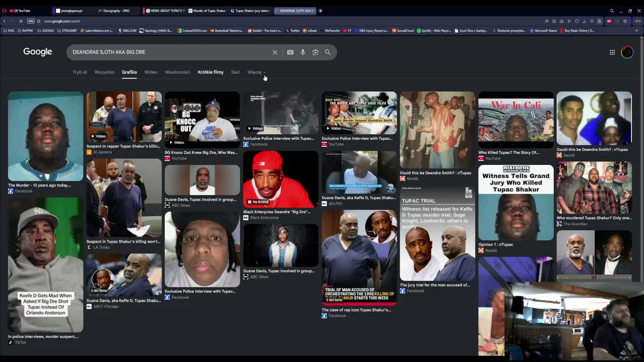Open the heart bookmarks icon in toolbar
The width and height of the screenshot is (644, 362).
tap(577, 21)
